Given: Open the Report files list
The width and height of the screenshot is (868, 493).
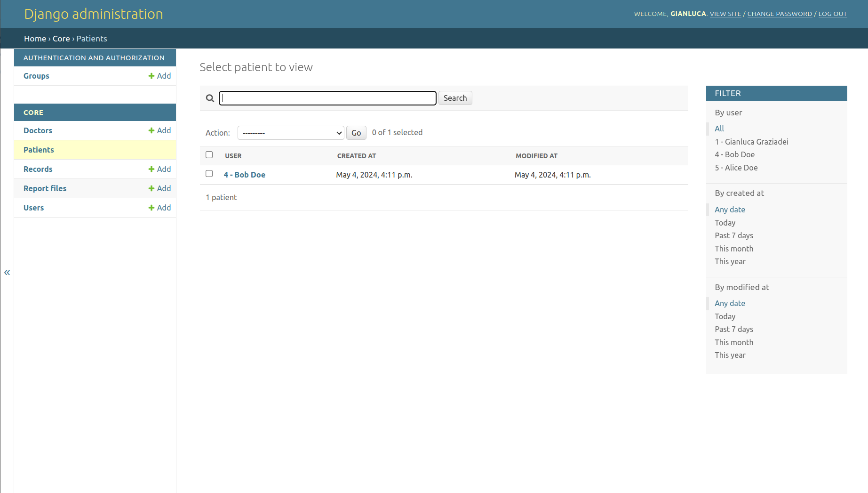Looking at the screenshot, I should [x=45, y=188].
